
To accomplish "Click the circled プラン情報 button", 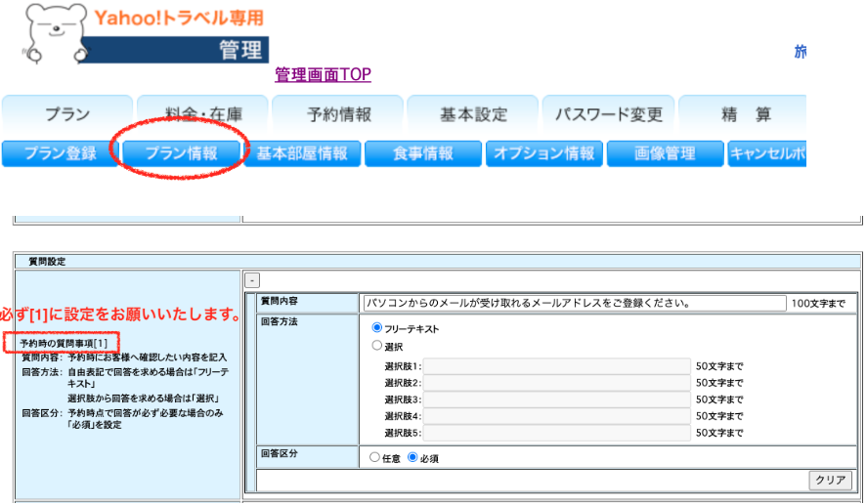I will [x=181, y=153].
